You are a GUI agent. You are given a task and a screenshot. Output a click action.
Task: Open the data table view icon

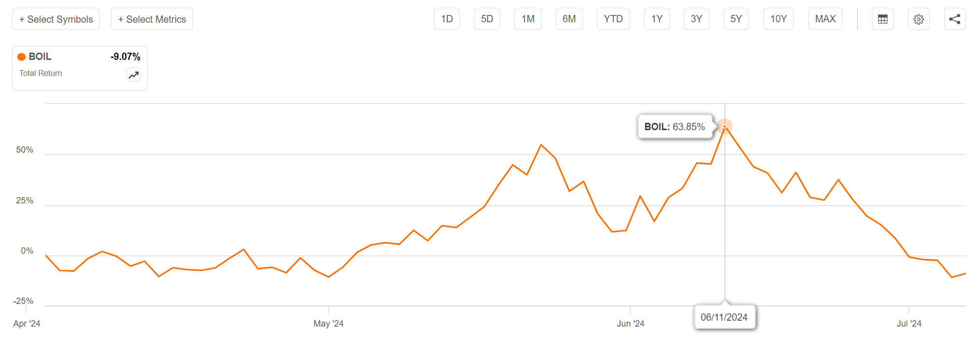[883, 19]
